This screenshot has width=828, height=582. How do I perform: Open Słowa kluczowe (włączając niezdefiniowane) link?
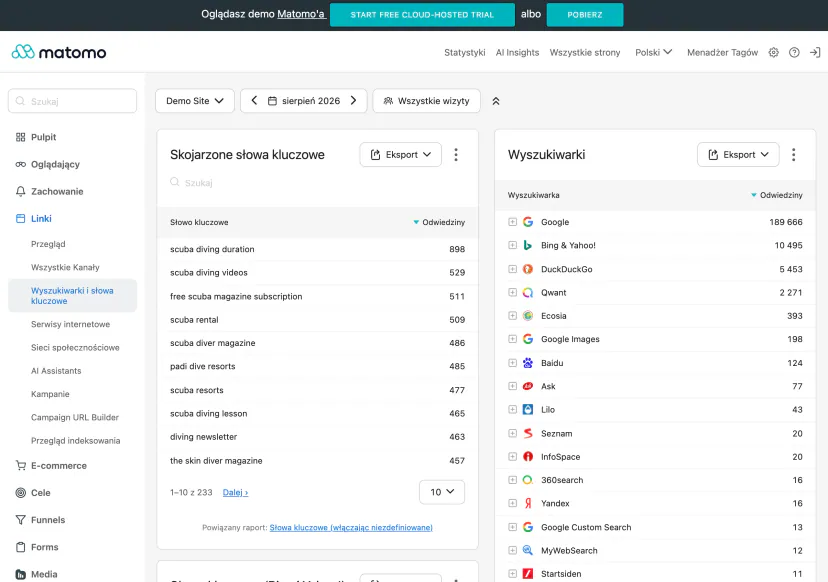[x=351, y=528]
